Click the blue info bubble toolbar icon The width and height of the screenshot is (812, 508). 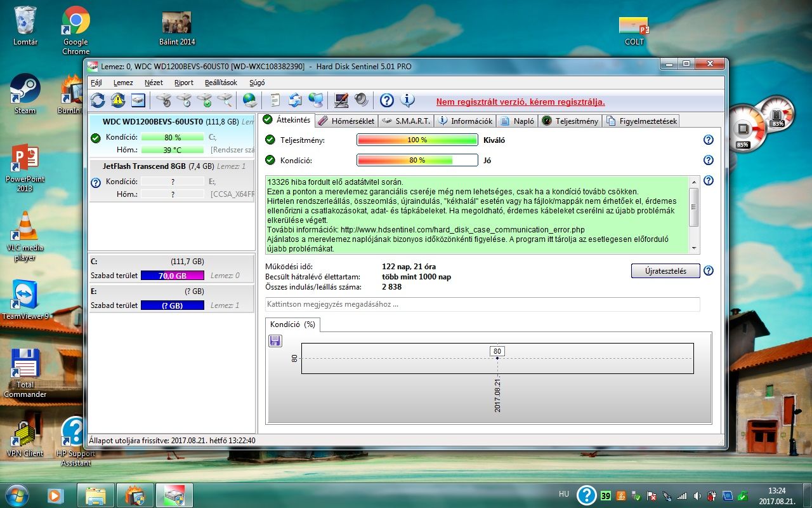(x=407, y=100)
